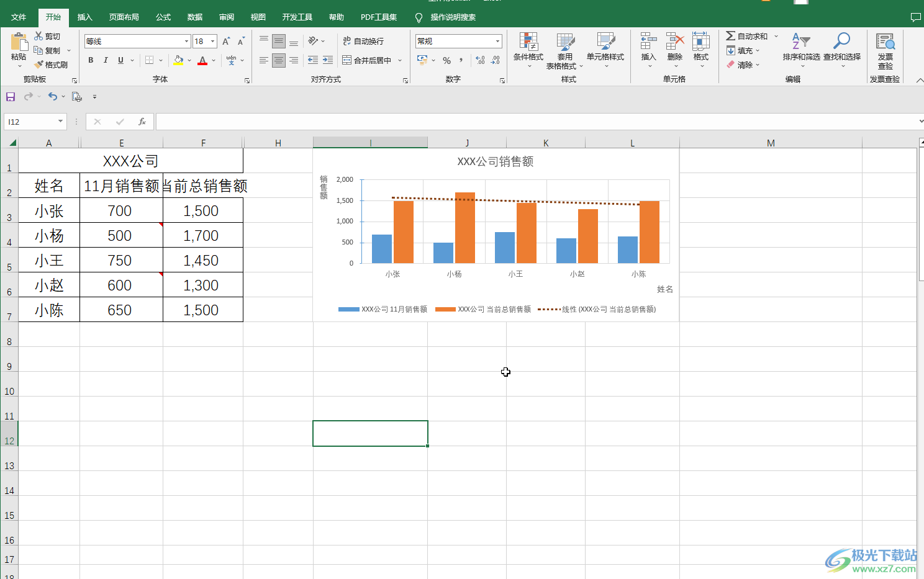Toggle align right
Image resolution: width=924 pixels, height=579 pixels.
coord(294,60)
